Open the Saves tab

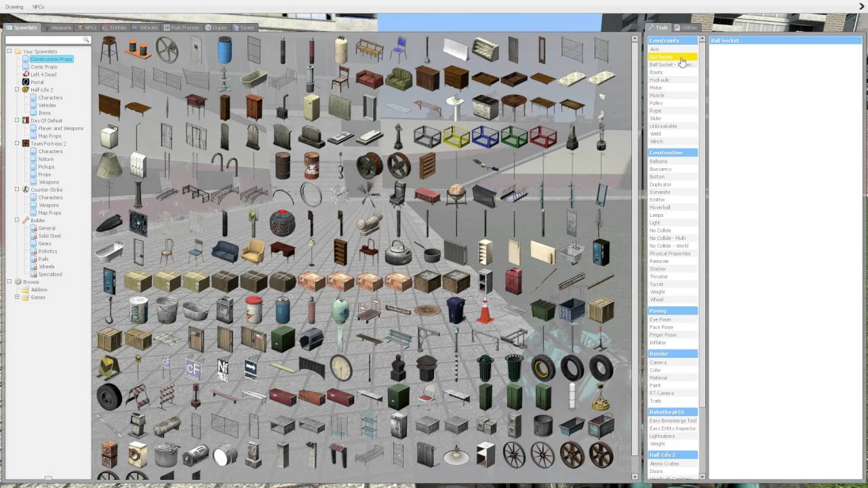point(244,28)
